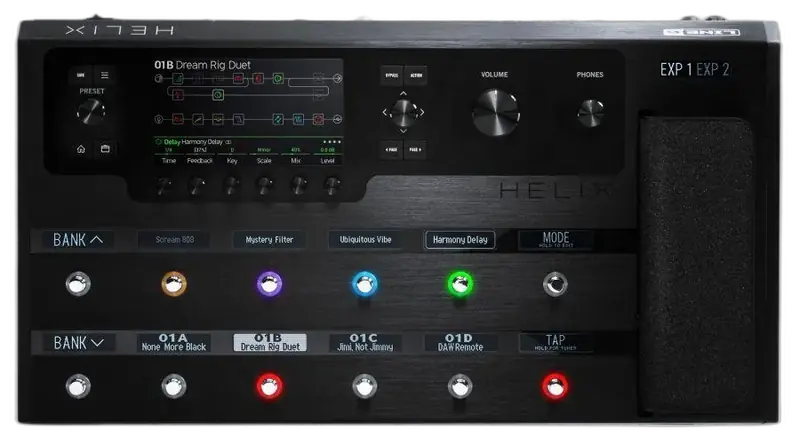Adjust the PHONES knob
This screenshot has width=800, height=438.
point(590,113)
